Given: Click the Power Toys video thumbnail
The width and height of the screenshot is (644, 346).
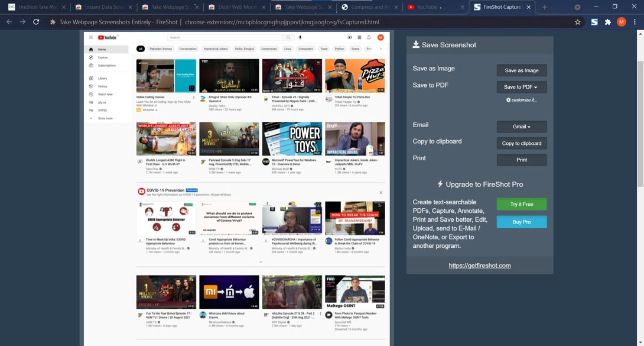Looking at the screenshot, I should coord(292,139).
